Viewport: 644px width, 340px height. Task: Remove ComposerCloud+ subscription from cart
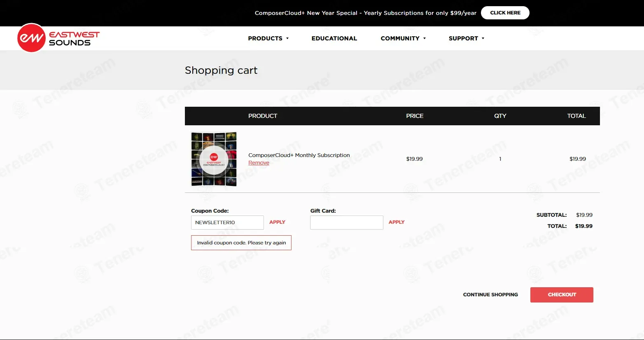pyautogui.click(x=259, y=163)
